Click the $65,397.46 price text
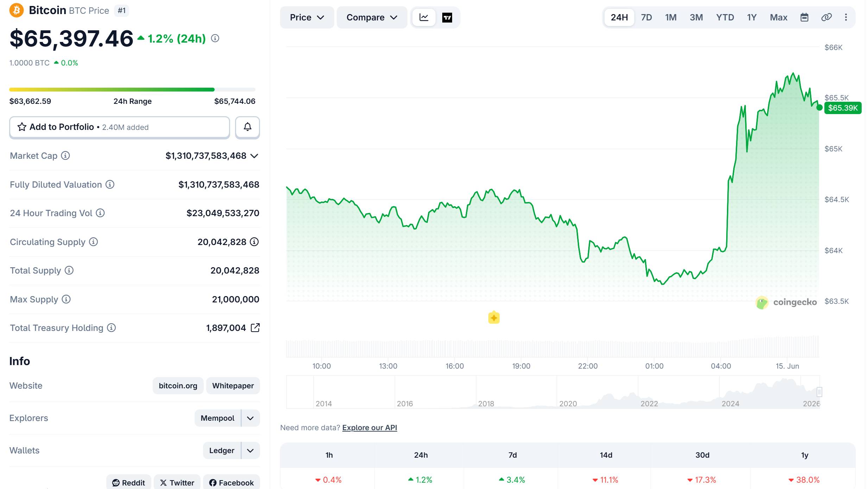Image resolution: width=868 pixels, height=489 pixels. pyautogui.click(x=71, y=38)
